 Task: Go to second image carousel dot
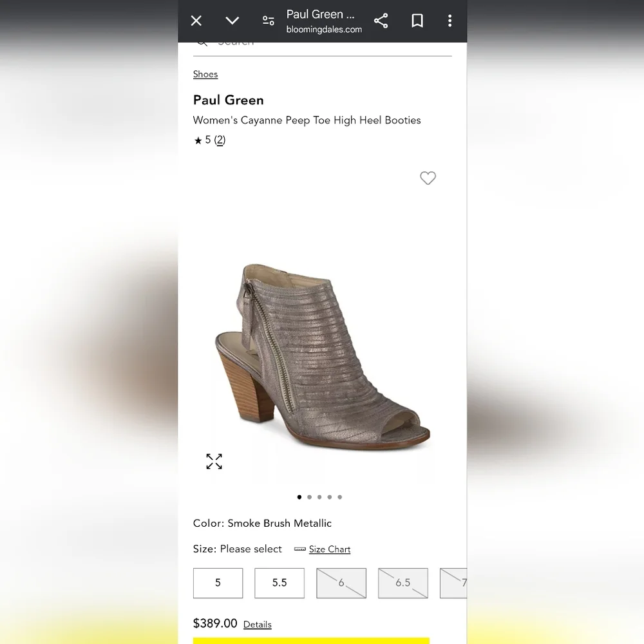(x=309, y=497)
